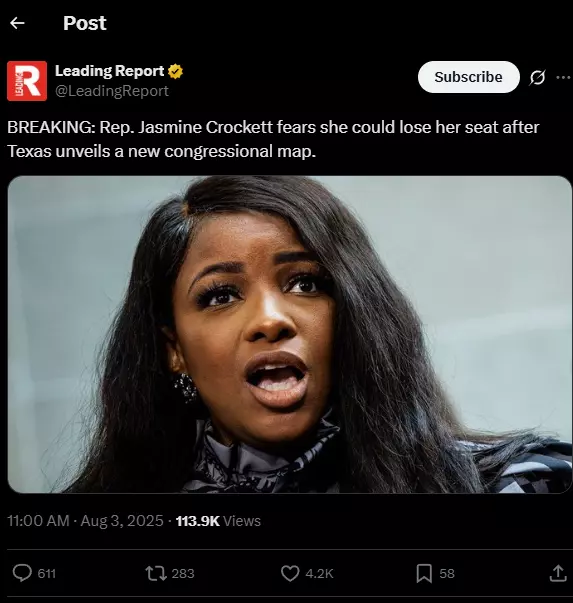Open the three-dot more options menu
Image resolution: width=573 pixels, height=603 pixels.
tap(564, 77)
